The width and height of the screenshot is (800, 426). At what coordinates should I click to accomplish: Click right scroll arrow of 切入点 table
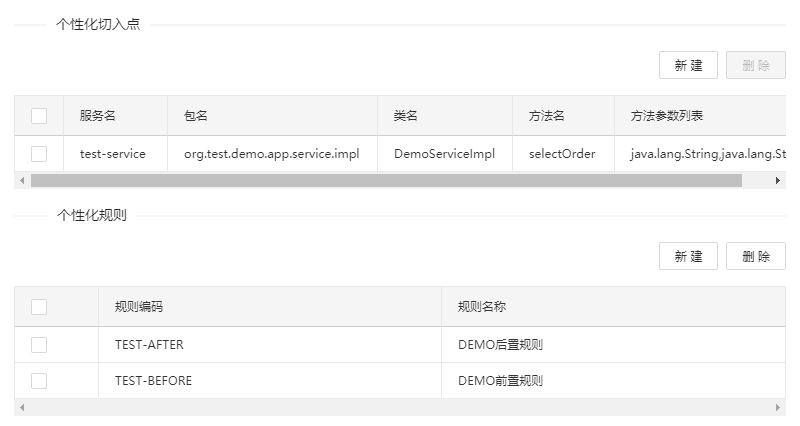coord(778,181)
